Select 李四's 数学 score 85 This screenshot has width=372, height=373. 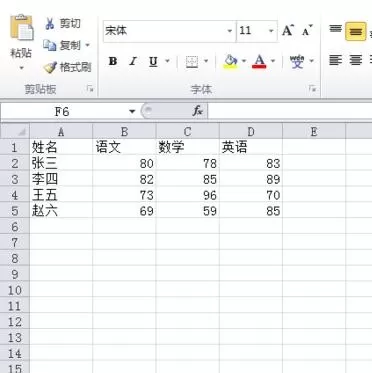click(188, 179)
